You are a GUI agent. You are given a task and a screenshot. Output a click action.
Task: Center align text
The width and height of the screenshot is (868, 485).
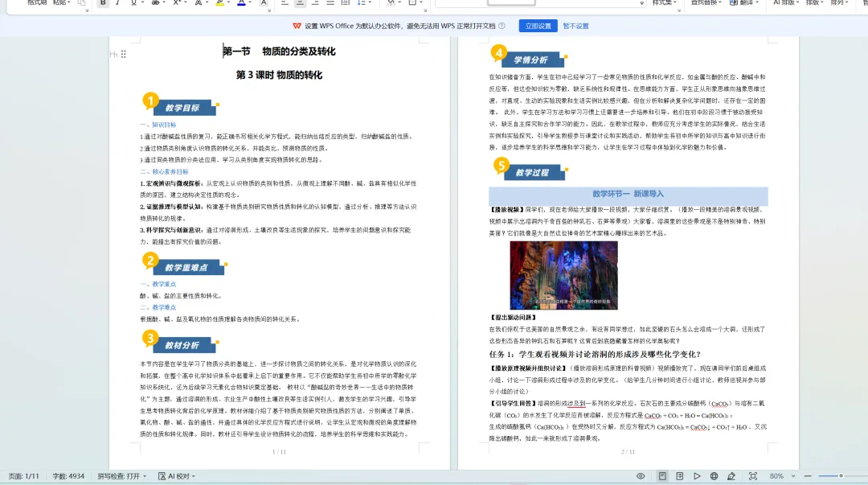coord(300,2)
